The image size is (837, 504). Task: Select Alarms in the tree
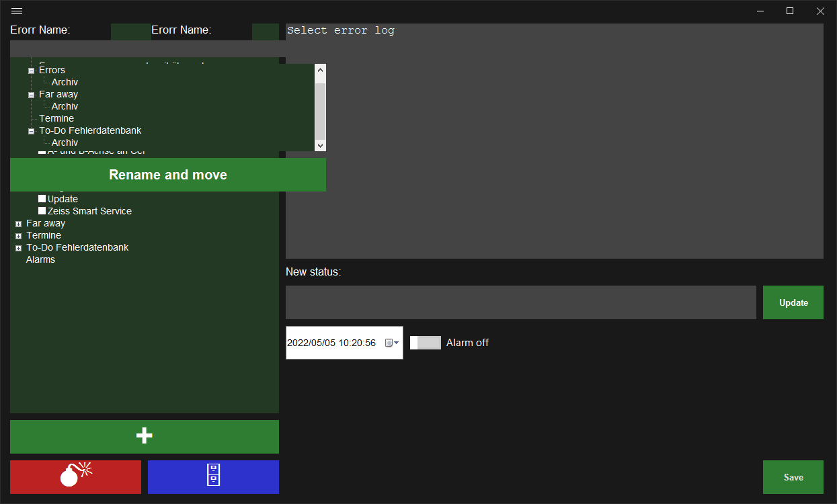(x=40, y=259)
